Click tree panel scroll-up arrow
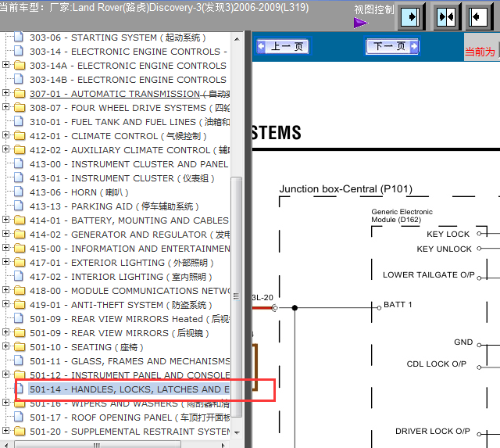500x448 pixels. click(x=237, y=39)
